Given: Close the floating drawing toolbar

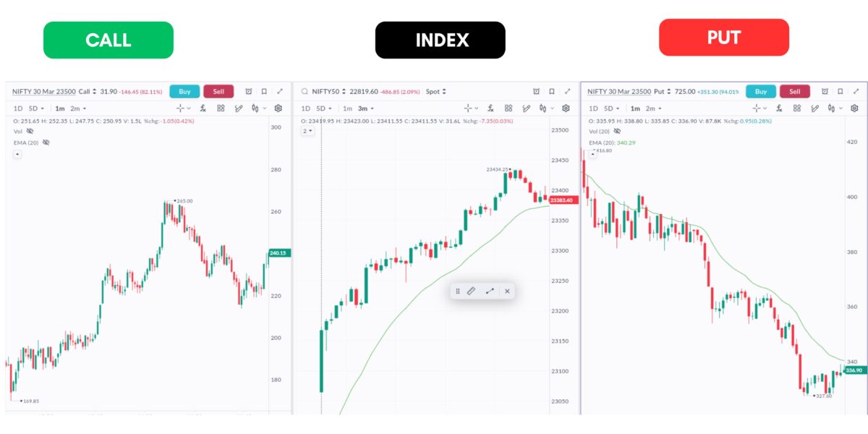Looking at the screenshot, I should (x=507, y=291).
